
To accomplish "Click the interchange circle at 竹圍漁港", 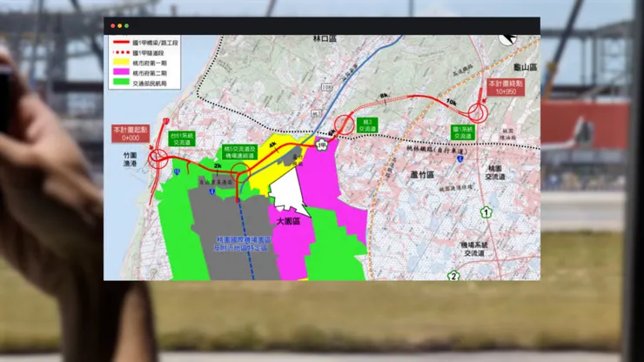I will click(158, 158).
